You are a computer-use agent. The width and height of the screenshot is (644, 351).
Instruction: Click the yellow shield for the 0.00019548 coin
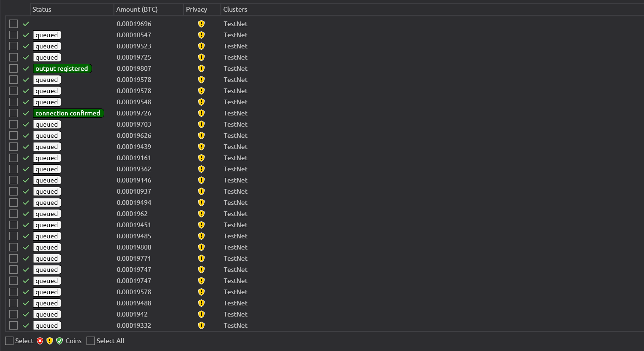click(x=201, y=102)
